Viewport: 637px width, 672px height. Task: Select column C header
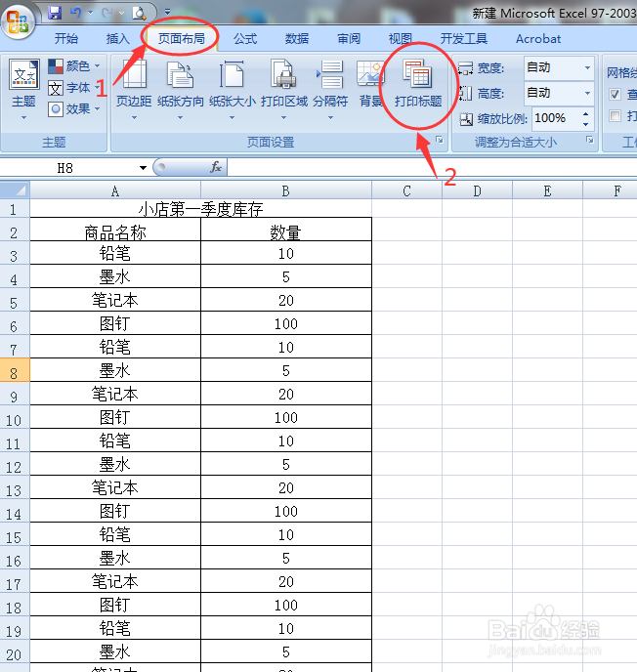tap(406, 190)
